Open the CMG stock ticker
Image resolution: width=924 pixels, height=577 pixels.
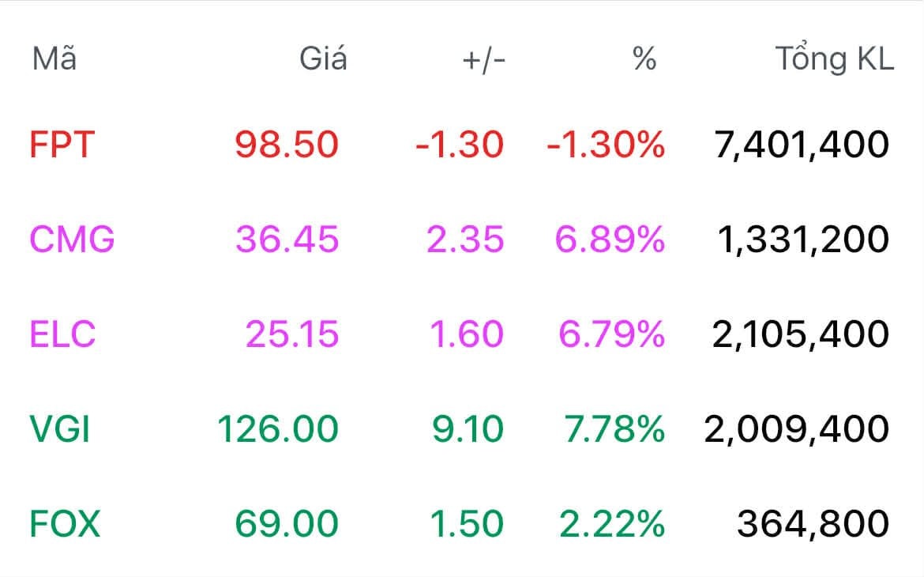coord(72,239)
